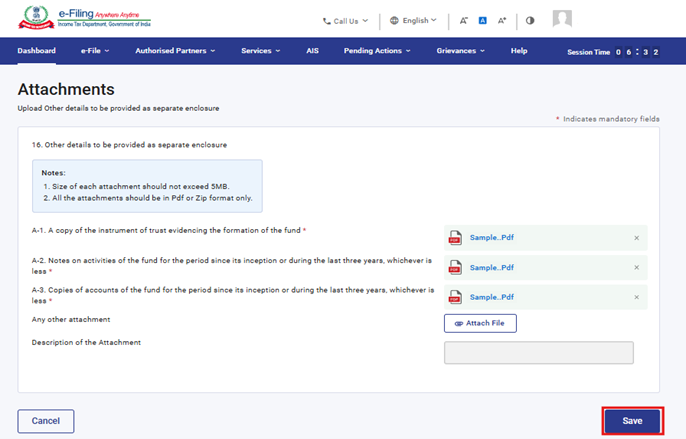Screen dimensions: 686x439
Task: Go to the Dashboard tab
Action: click(37, 51)
